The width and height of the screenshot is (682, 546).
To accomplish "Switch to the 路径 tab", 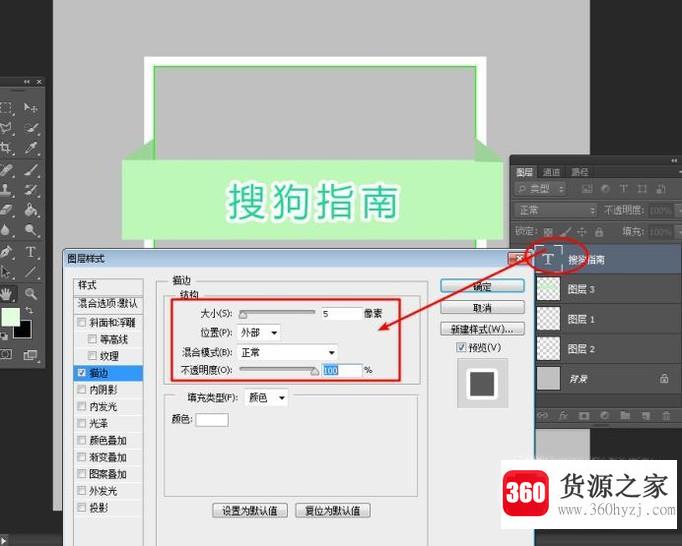I will tap(580, 172).
